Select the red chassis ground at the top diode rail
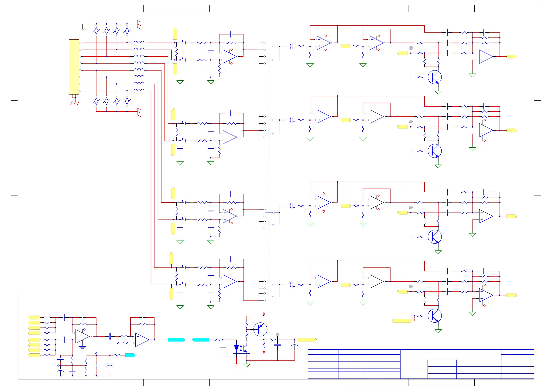Viewport: 555px width, 392px height. click(x=139, y=25)
